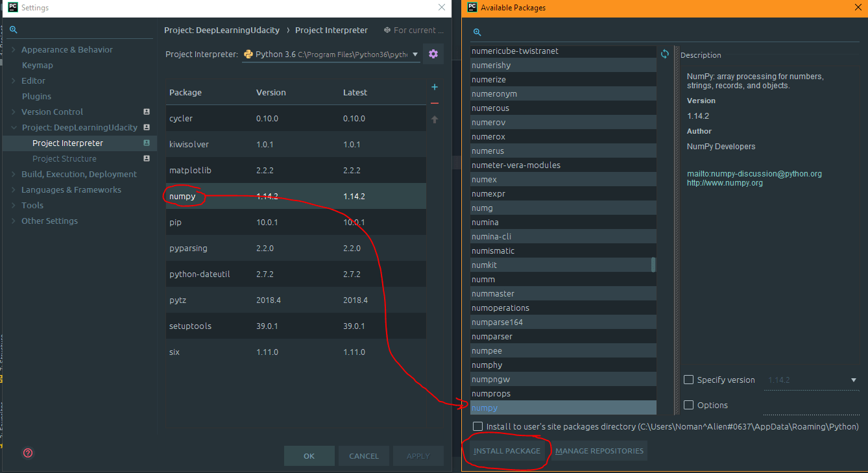This screenshot has width=868, height=473.
Task: Select the pip row in installed packages
Action: point(296,222)
